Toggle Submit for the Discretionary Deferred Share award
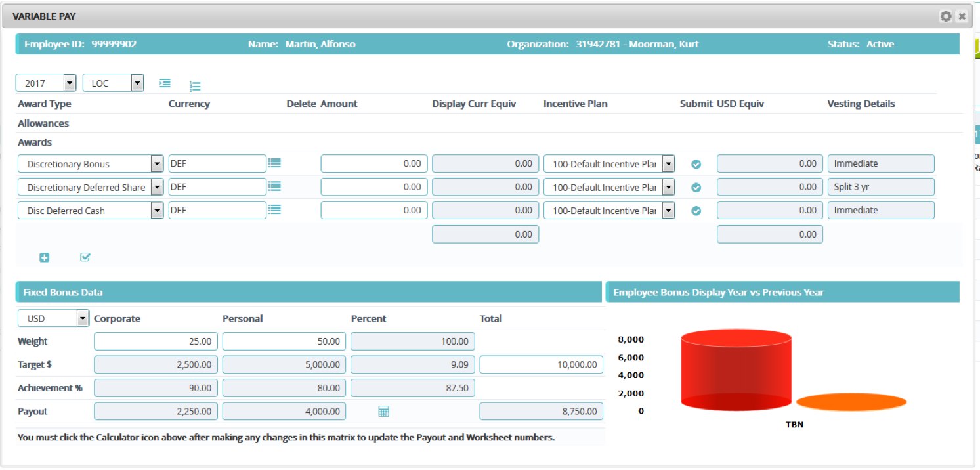Screen dimensions: 980x470 [x=696, y=187]
